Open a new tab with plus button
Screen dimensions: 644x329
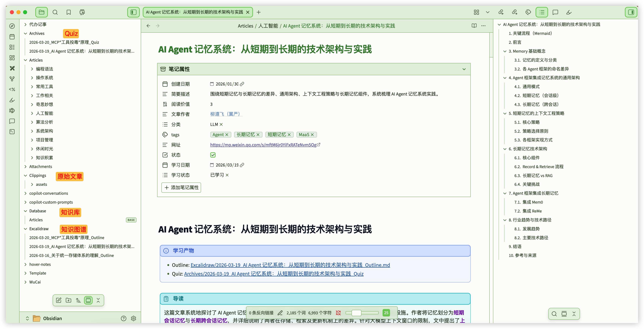[x=258, y=12]
